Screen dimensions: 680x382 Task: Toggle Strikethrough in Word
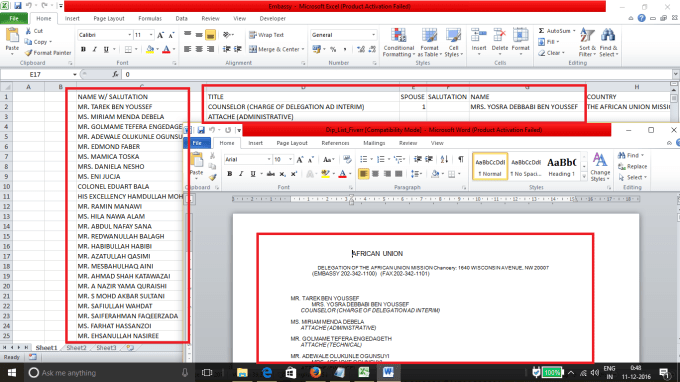click(271, 174)
